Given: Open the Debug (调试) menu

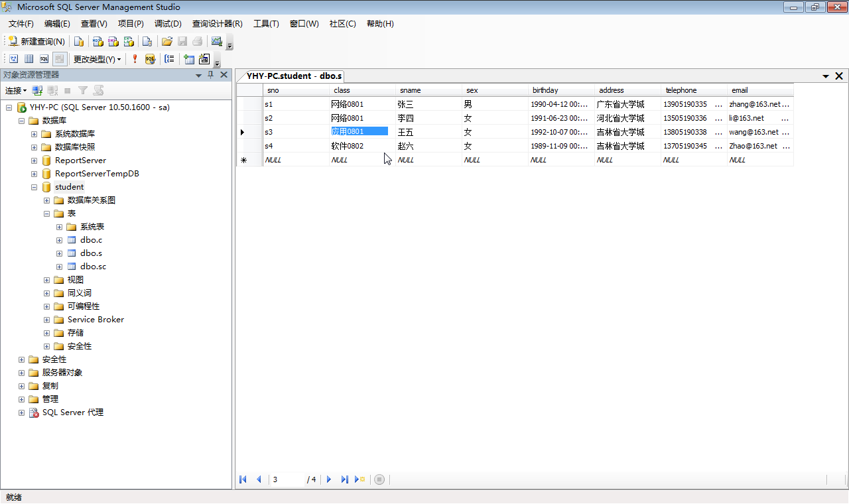Looking at the screenshot, I should 168,24.
